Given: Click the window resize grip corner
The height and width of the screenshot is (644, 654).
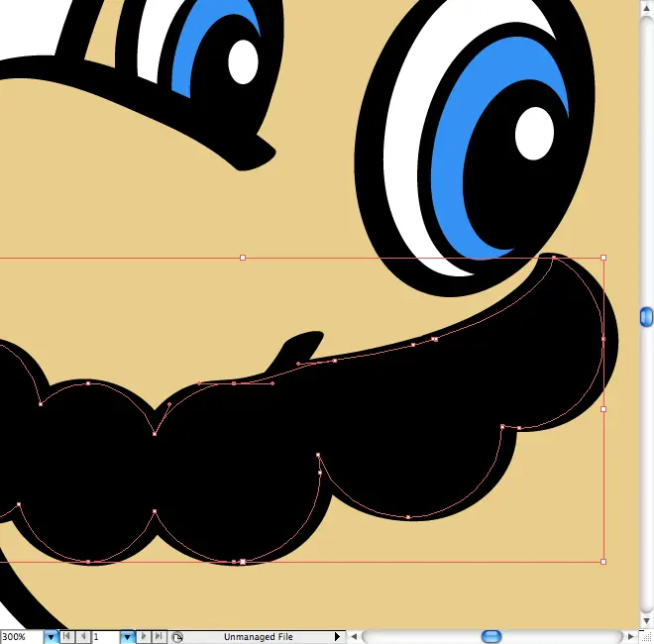Looking at the screenshot, I should click(646, 637).
